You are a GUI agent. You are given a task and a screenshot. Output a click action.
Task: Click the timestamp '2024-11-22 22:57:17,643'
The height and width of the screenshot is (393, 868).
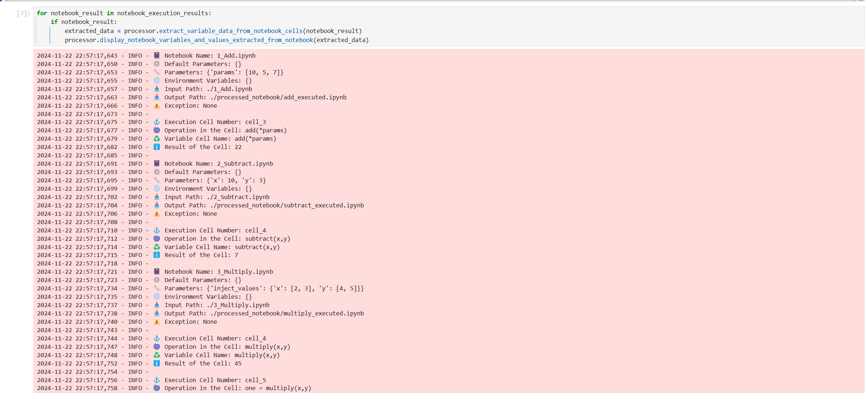(77, 55)
